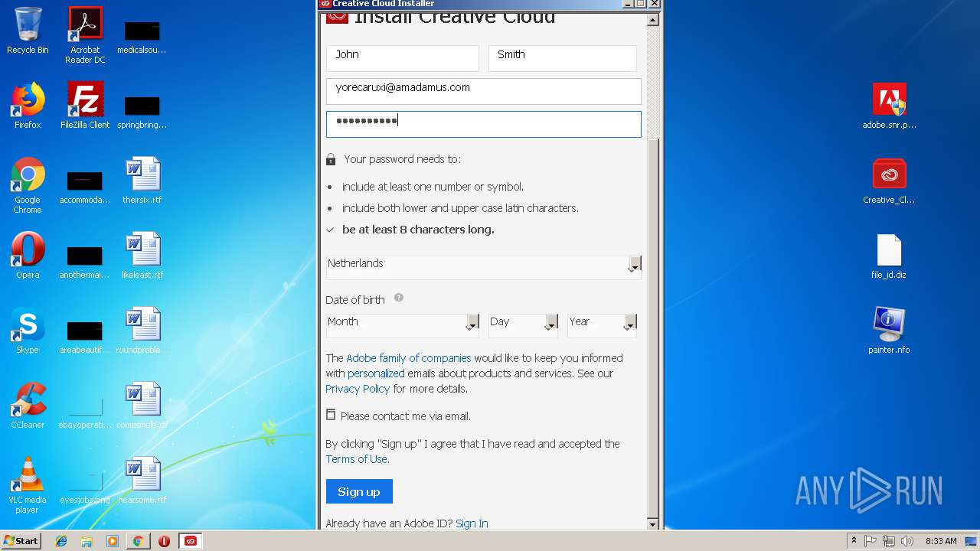
Task: Click the Start button
Action: point(21,541)
